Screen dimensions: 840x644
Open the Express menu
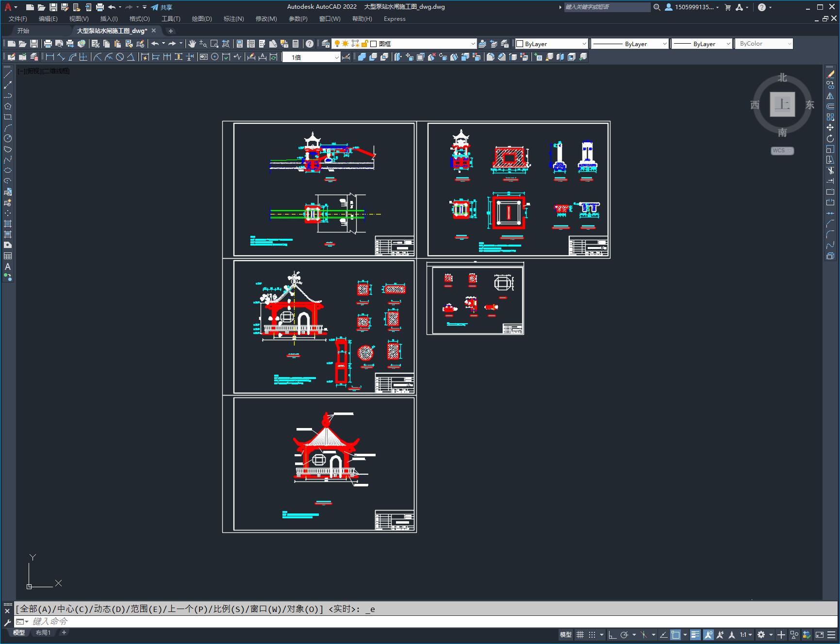coord(395,19)
